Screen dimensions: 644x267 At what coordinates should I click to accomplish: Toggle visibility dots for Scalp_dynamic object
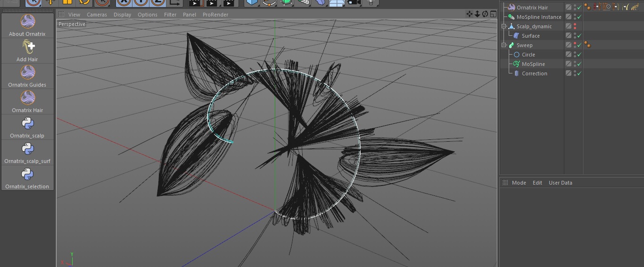pyautogui.click(x=575, y=26)
